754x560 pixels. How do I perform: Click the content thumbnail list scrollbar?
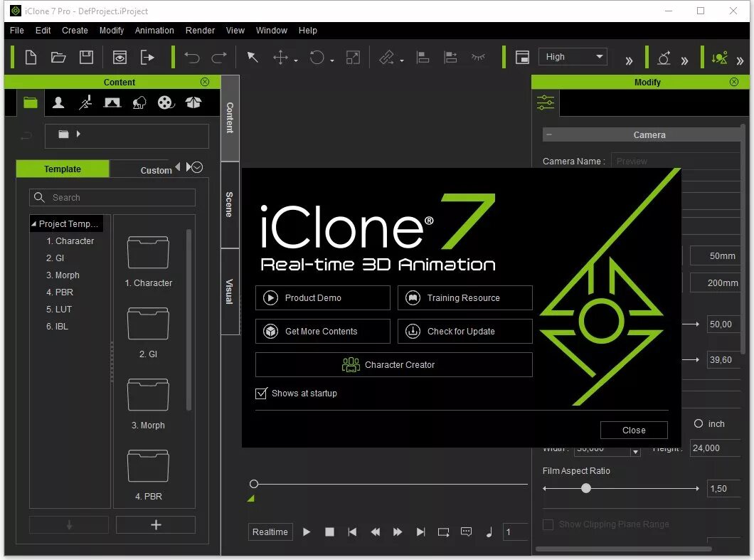tap(189, 320)
